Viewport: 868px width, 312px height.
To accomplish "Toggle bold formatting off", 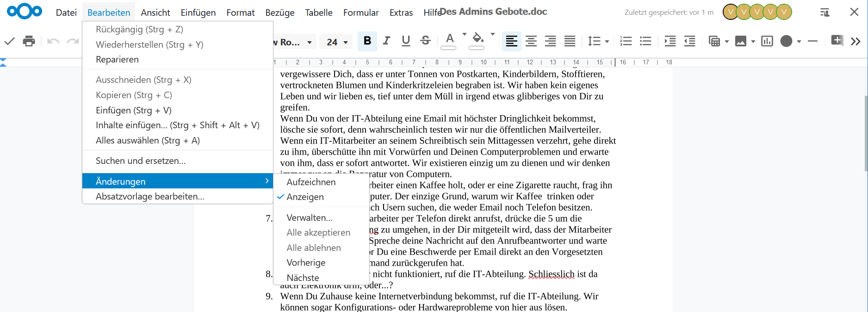I will point(367,41).
